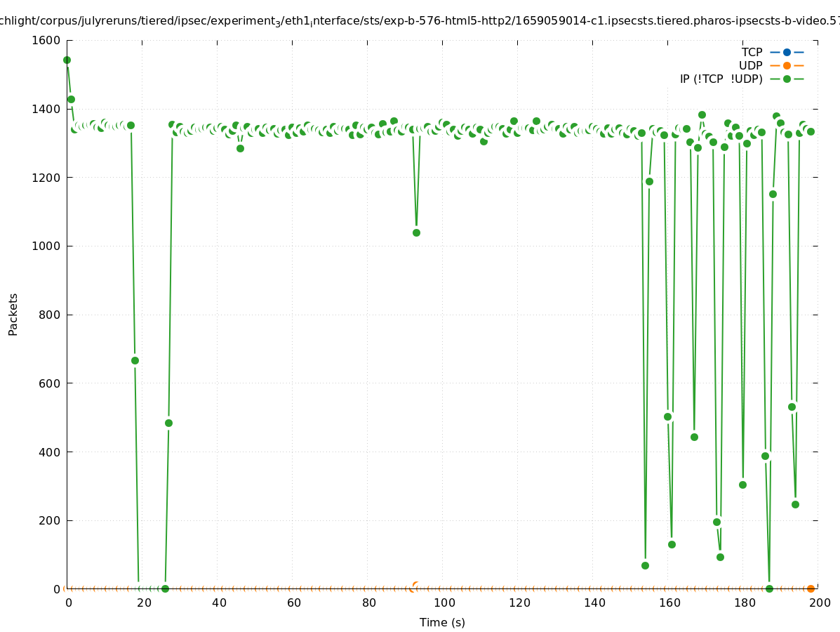Click the orange UDP point at chart's right end
Viewport: 840px width, 632px height.
pos(811,588)
